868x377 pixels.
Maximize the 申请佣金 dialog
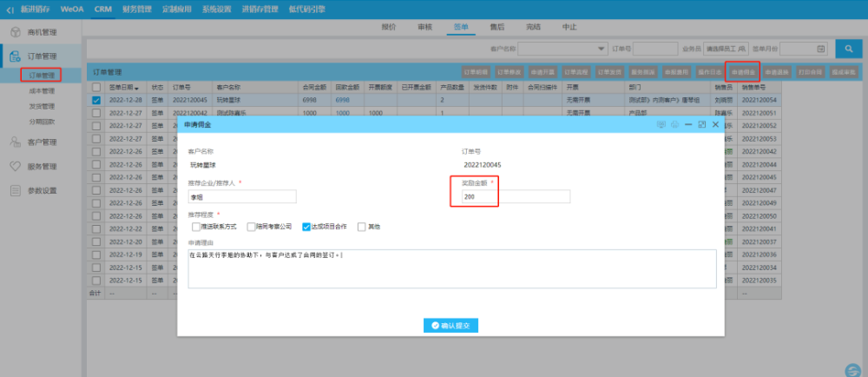[x=702, y=124]
